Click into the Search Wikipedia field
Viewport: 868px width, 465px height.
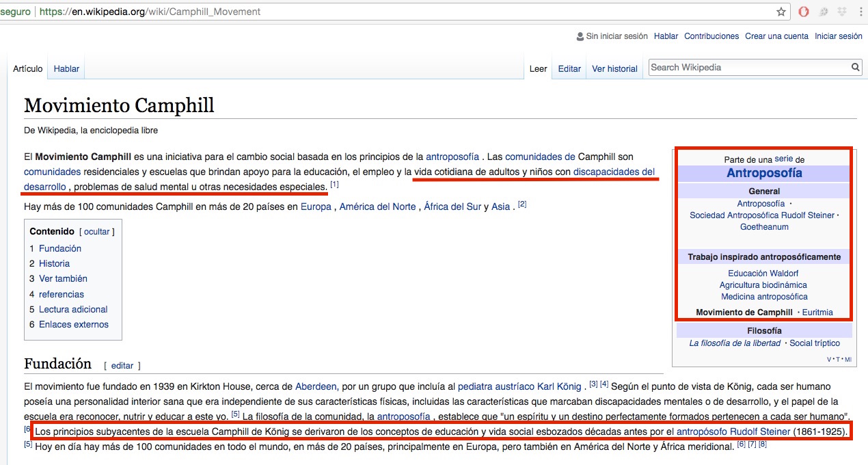pos(748,67)
